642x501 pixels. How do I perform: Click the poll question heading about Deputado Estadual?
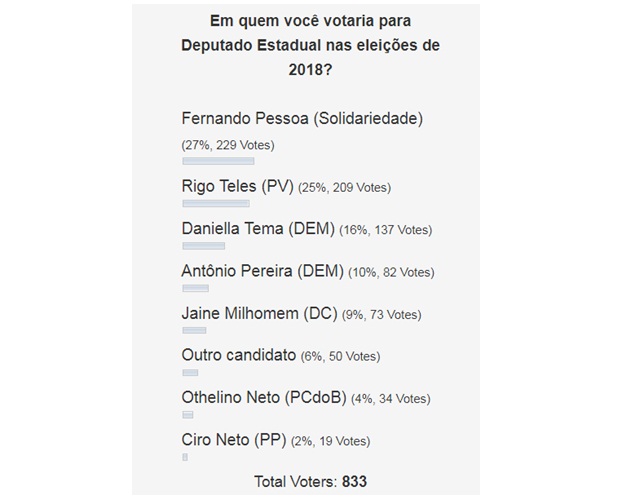point(310,45)
